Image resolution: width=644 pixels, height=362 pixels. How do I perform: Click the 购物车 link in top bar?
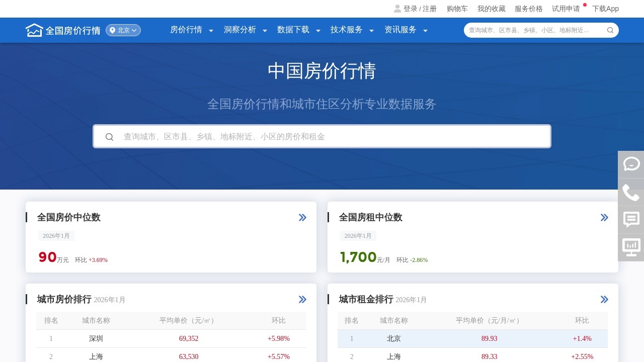point(456,9)
